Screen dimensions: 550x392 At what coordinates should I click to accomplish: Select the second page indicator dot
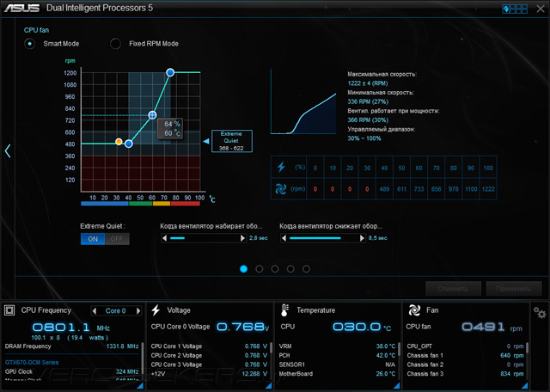(260, 269)
